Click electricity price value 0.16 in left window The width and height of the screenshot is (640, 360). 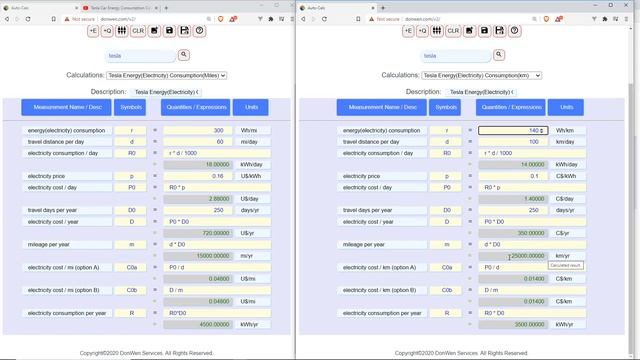tap(198, 176)
